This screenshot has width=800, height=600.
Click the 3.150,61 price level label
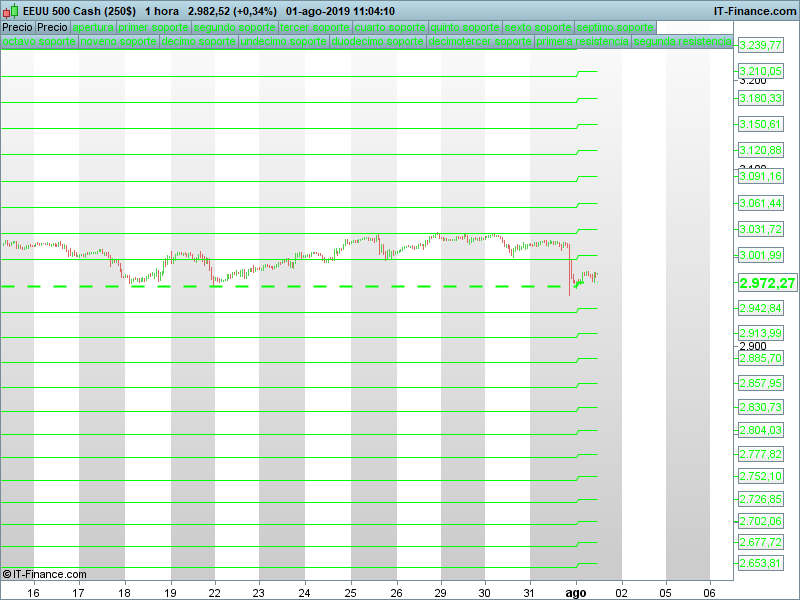pos(761,124)
